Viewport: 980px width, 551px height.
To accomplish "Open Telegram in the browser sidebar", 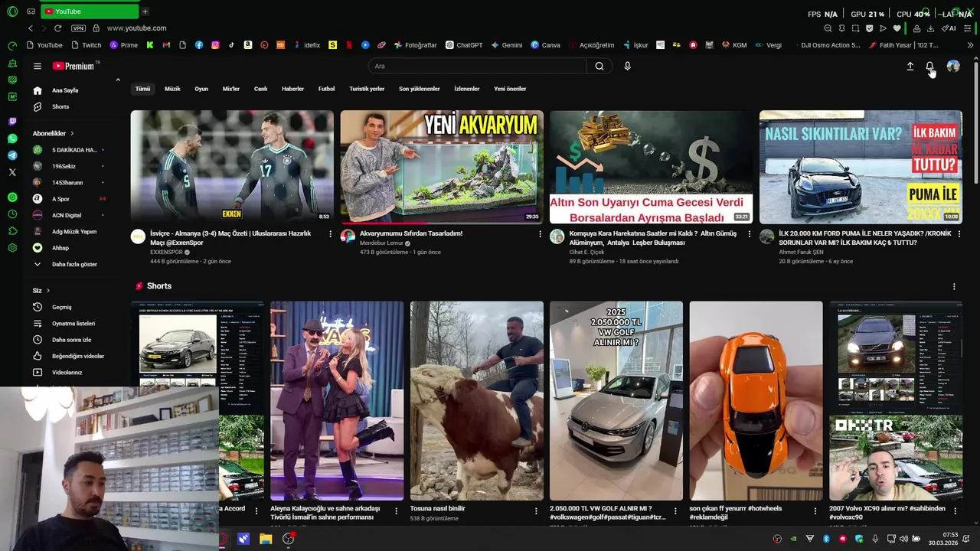I will (12, 155).
